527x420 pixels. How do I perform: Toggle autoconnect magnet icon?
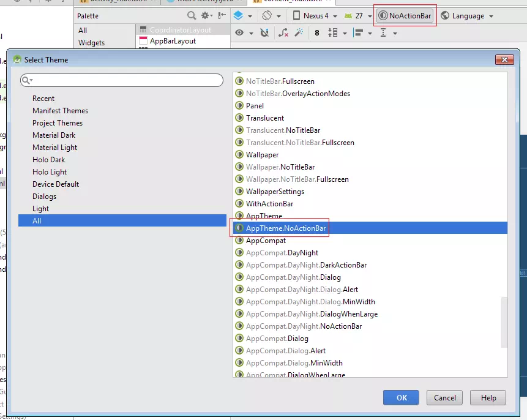[265, 32]
